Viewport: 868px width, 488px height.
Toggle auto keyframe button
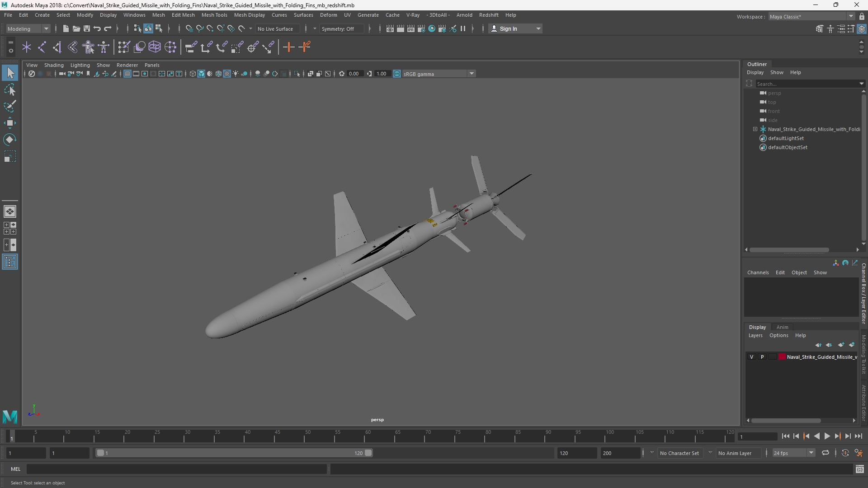pos(845,453)
